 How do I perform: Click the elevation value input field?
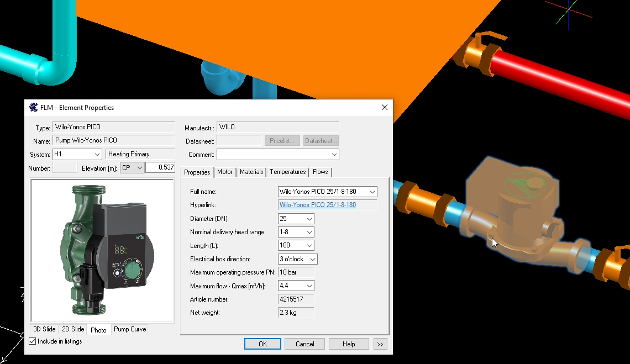[x=160, y=168]
